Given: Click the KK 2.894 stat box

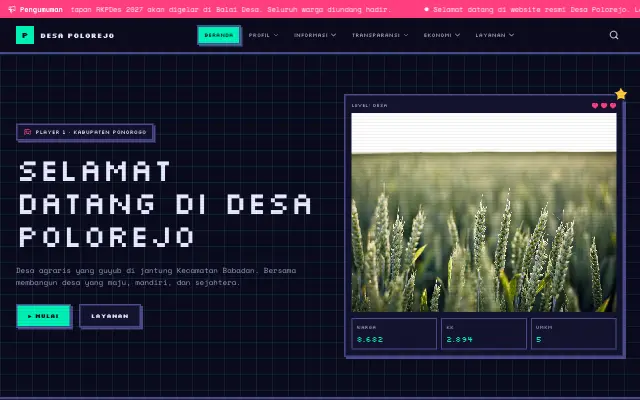Looking at the screenshot, I should [484, 333].
